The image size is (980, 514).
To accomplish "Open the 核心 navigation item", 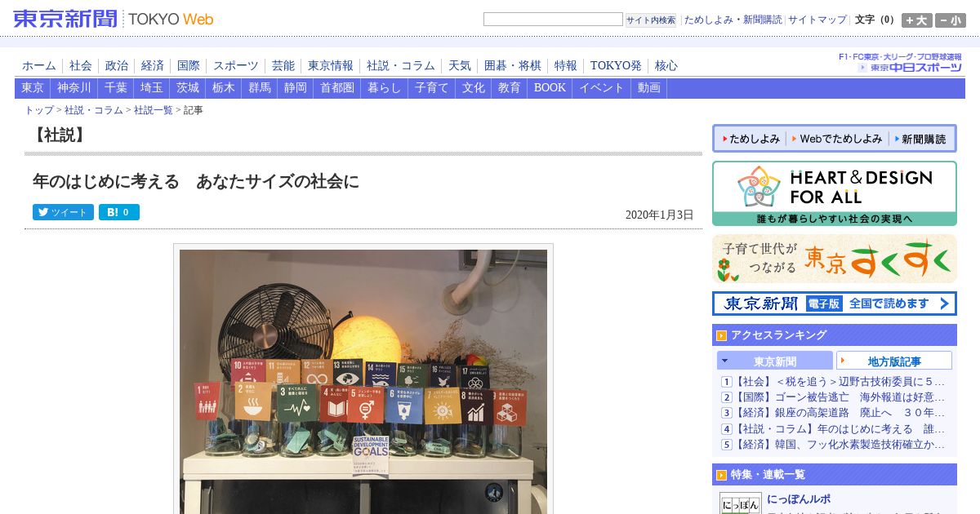I will (666, 66).
